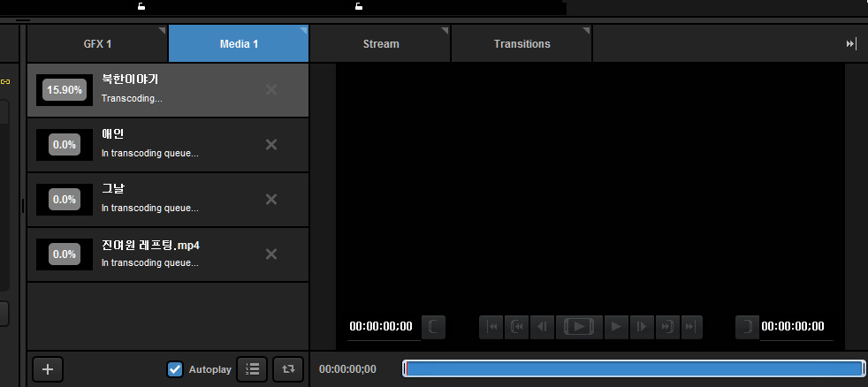Select the Media 1 tab
The height and width of the screenshot is (387, 868).
[239, 44]
